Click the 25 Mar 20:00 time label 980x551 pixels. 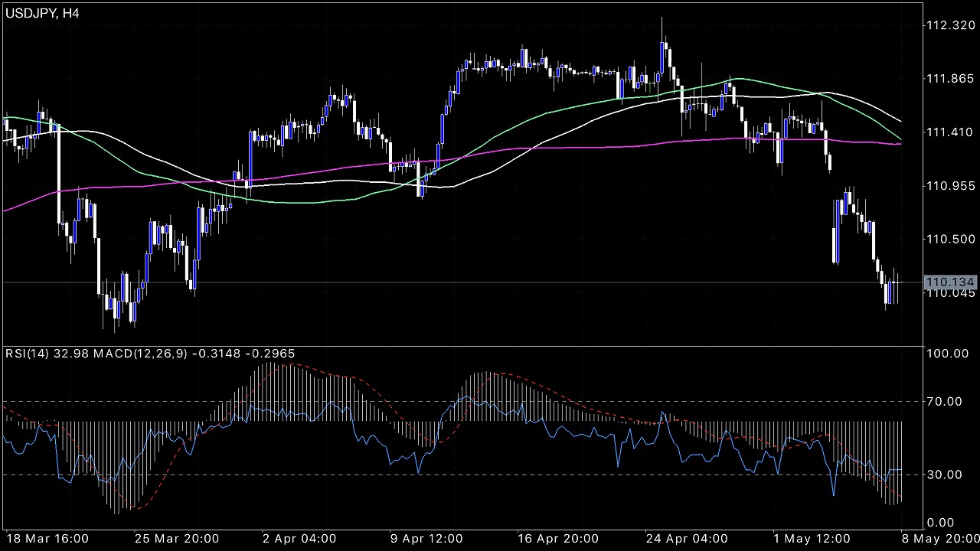(x=177, y=538)
